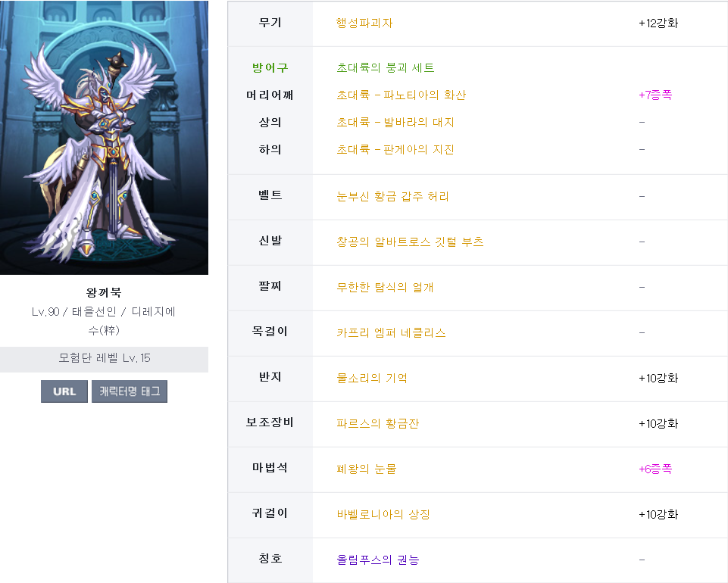
Task: Open shoes item 창공의 알바트로스 깃털 부츠
Action: coord(410,242)
